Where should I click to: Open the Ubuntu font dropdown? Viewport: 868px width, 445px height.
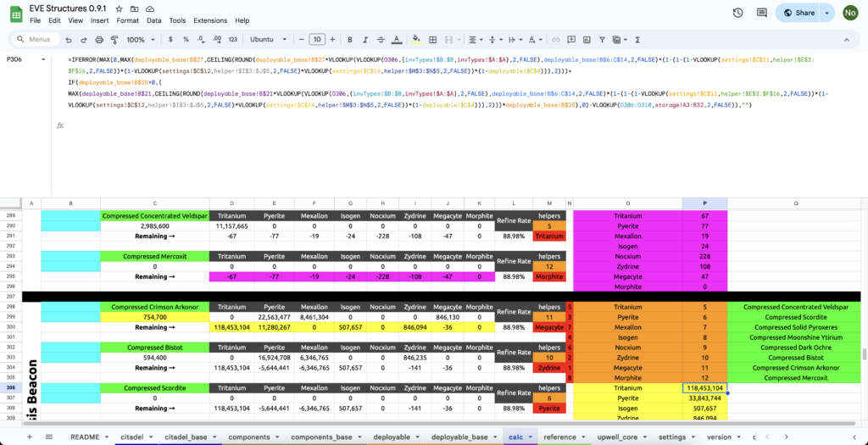point(269,40)
